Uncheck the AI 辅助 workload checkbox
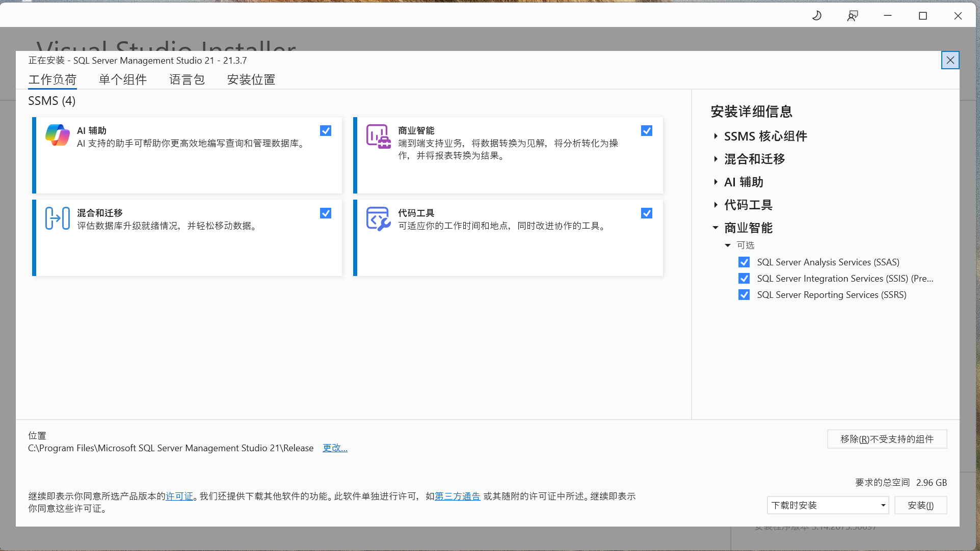Image resolution: width=980 pixels, height=551 pixels. coord(325,130)
